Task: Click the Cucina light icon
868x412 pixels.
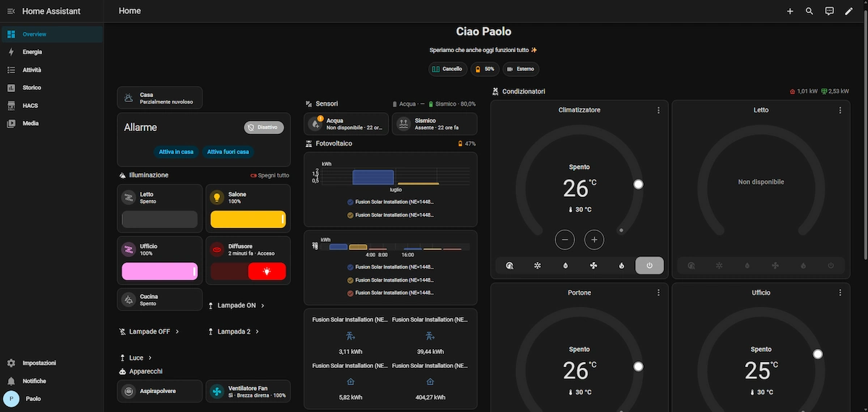Action: point(129,300)
